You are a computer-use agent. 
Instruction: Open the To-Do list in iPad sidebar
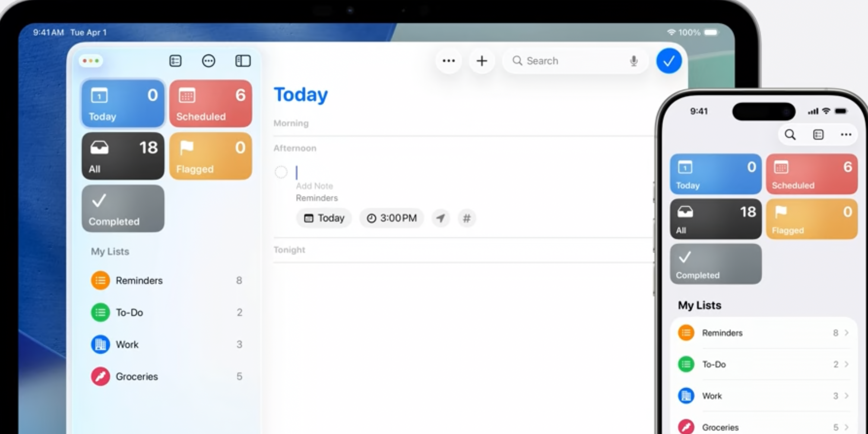[x=167, y=313]
